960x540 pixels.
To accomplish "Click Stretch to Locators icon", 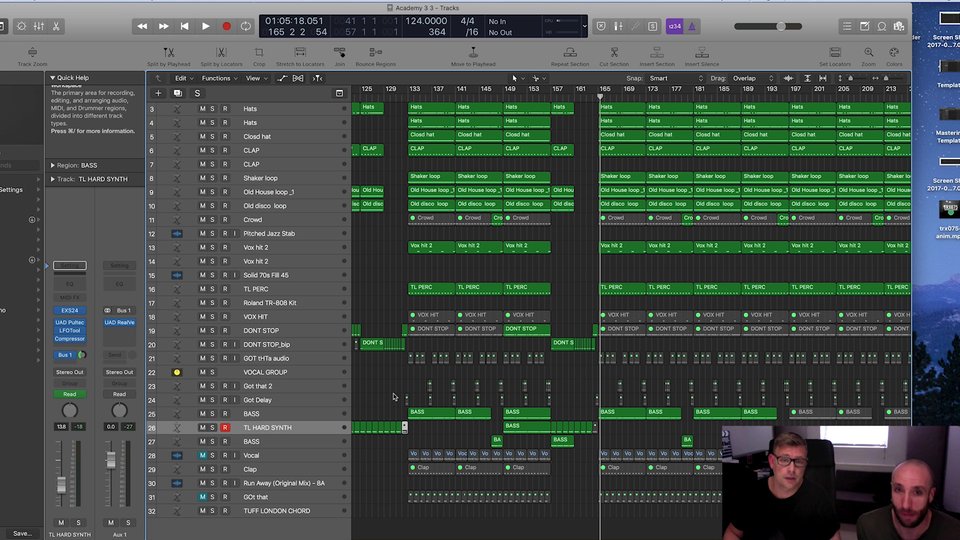I will coord(300,53).
